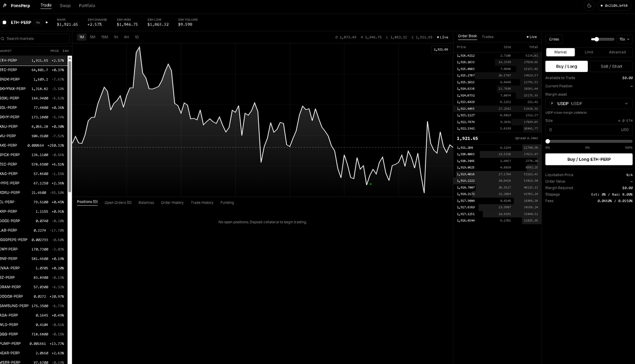635x364 pixels.
Task: Switch to the Trades tab
Action: pos(488,37)
